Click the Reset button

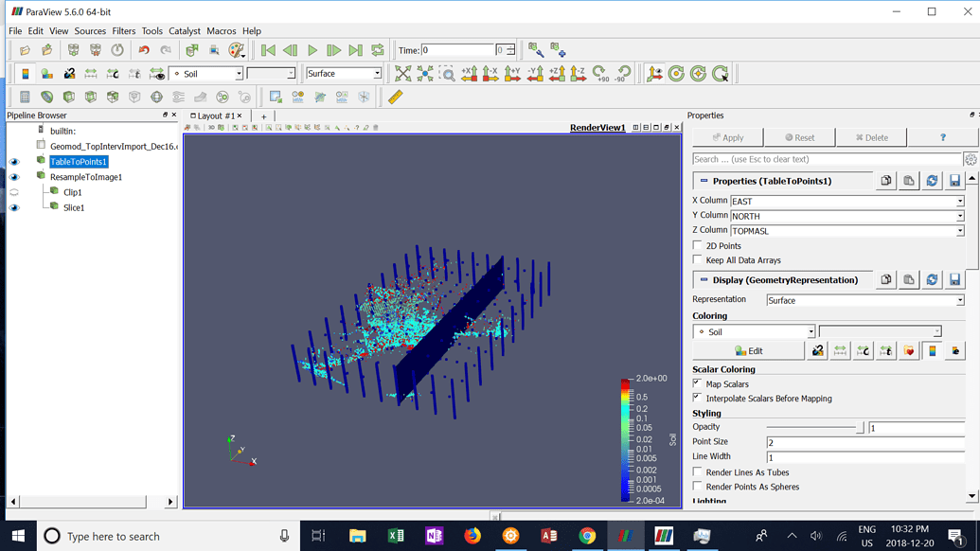coord(799,137)
